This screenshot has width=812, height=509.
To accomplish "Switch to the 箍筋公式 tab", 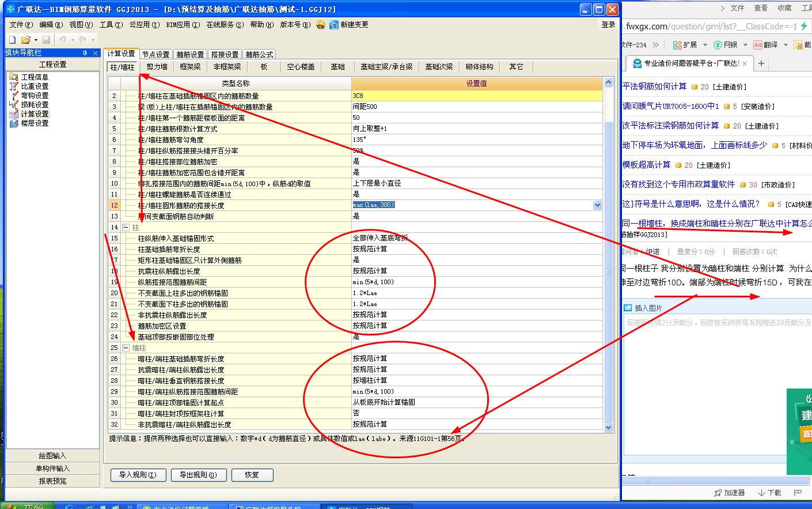I will tap(260, 54).
